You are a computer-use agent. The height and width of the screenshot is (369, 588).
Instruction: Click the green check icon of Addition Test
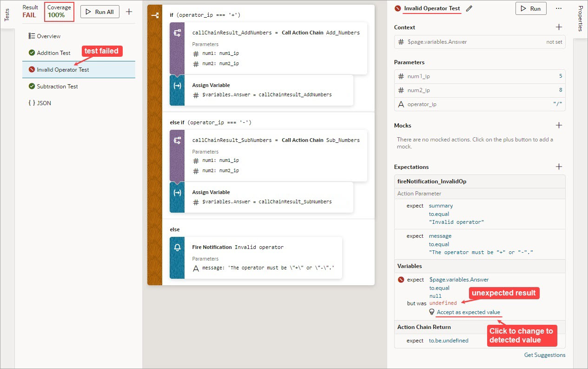32,53
